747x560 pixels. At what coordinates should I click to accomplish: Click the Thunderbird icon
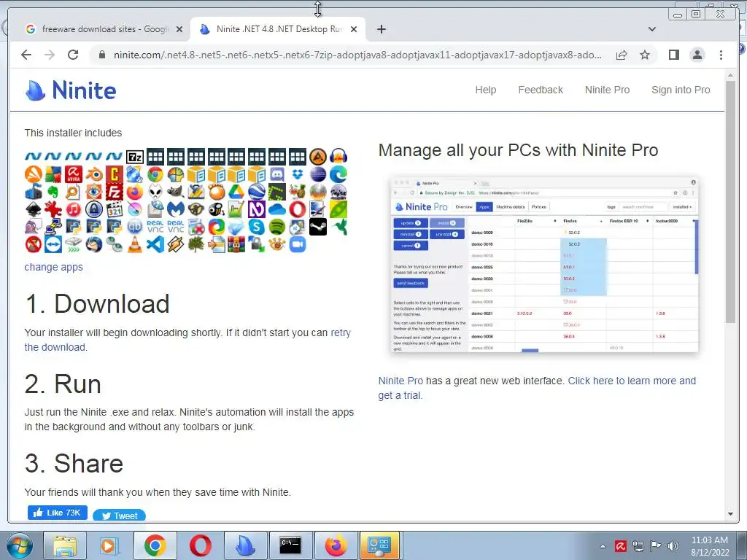coord(94,245)
